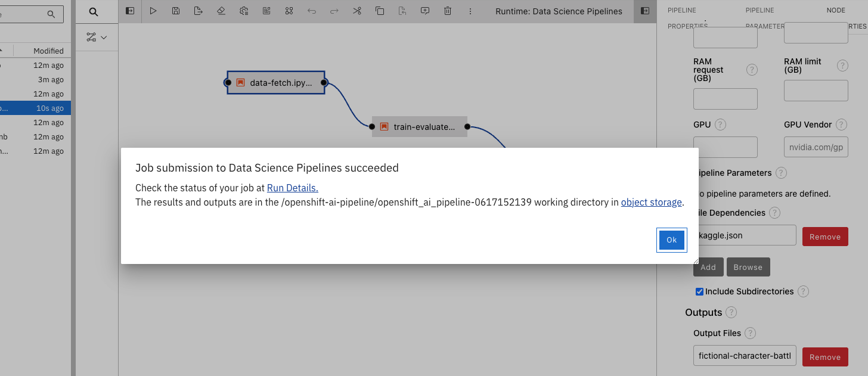This screenshot has width=868, height=376.
Task: Open the Run Details link
Action: [x=292, y=188]
